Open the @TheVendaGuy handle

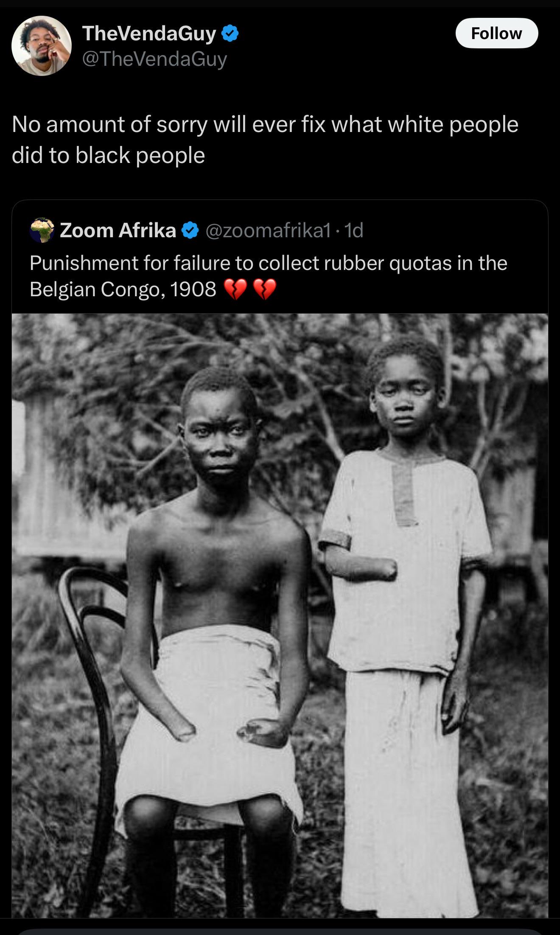point(154,59)
